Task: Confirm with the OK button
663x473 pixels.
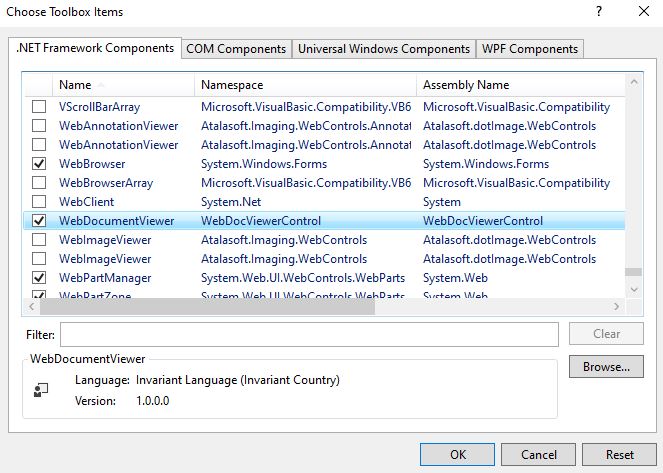Action: coord(458,454)
